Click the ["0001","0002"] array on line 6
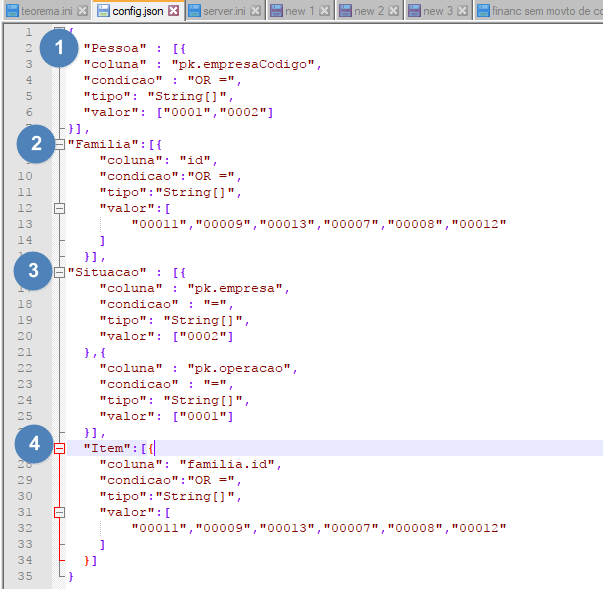Screen dimensions: 603x589 click(215, 112)
